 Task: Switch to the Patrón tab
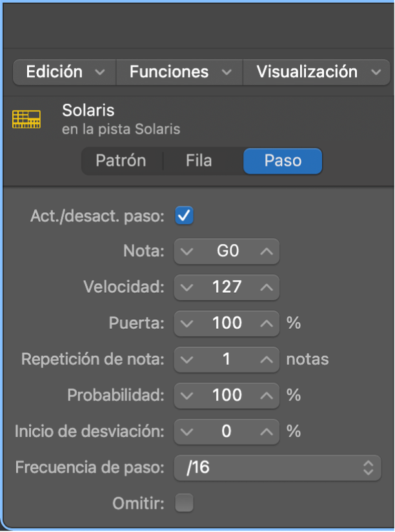(122, 161)
